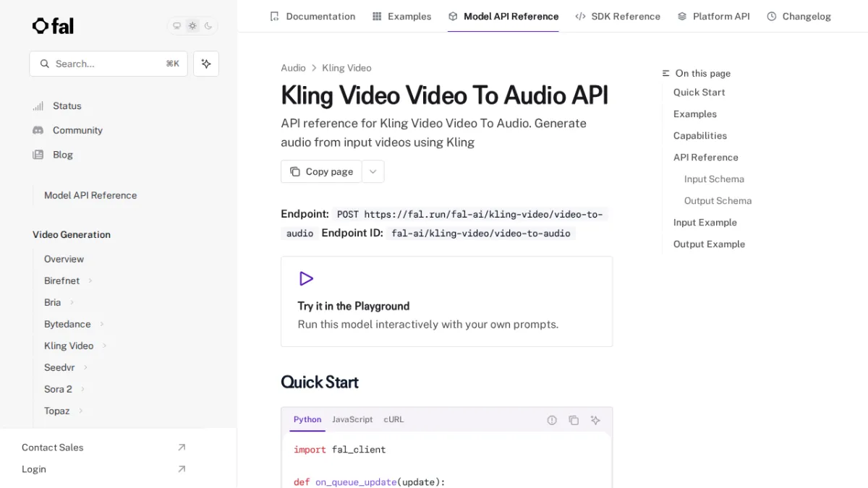This screenshot has width=868, height=488.
Task: Click the SDK Reference code icon
Action: coord(580,16)
